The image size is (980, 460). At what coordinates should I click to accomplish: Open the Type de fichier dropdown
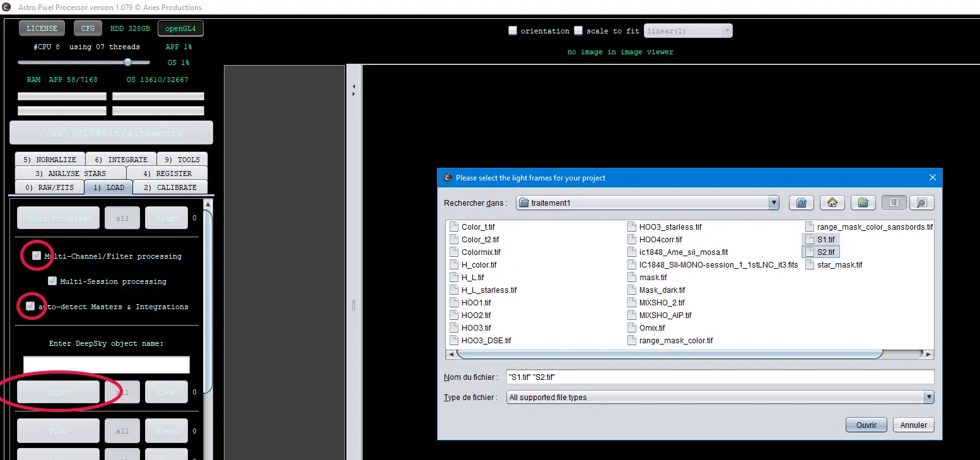[720, 398]
